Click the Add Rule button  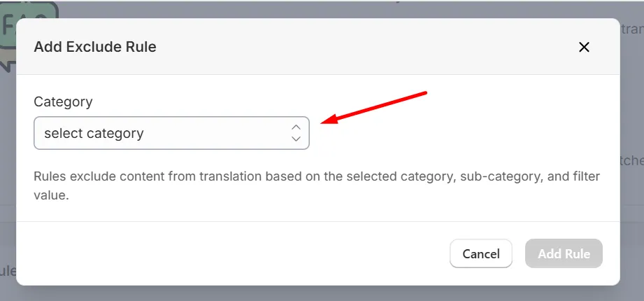[x=564, y=253]
